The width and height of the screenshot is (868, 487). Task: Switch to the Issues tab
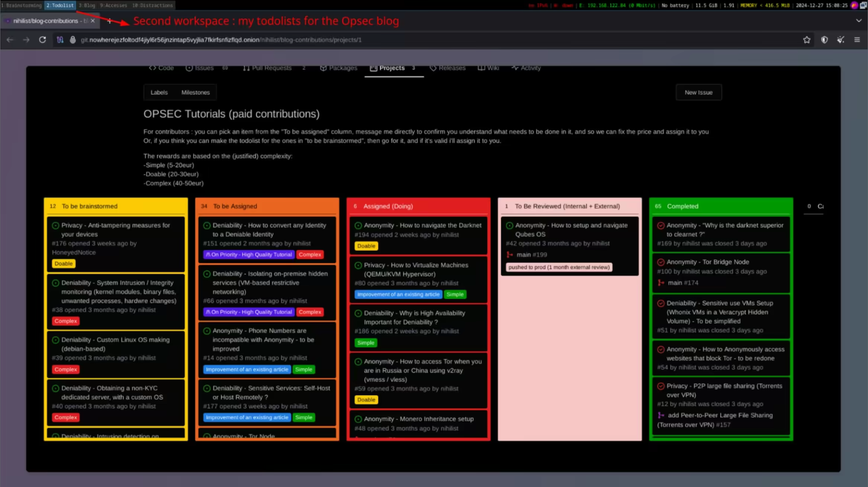204,68
